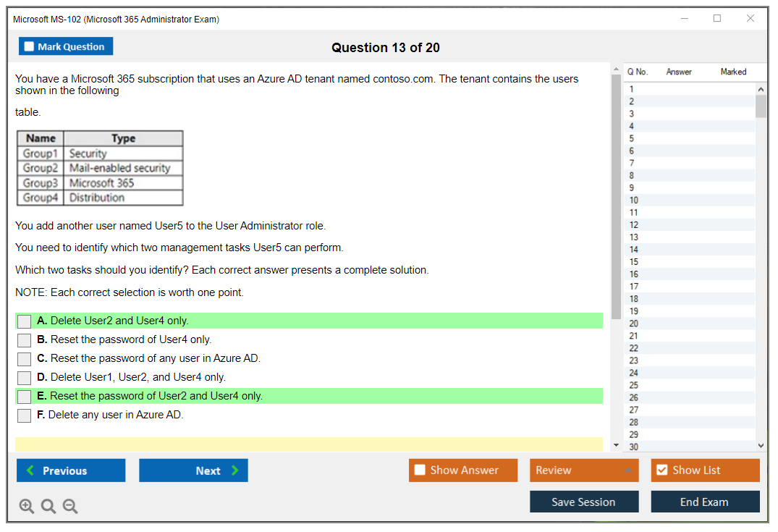Click the Group1 table cell
Image resolution: width=778 pixels, height=532 pixels.
click(41, 153)
